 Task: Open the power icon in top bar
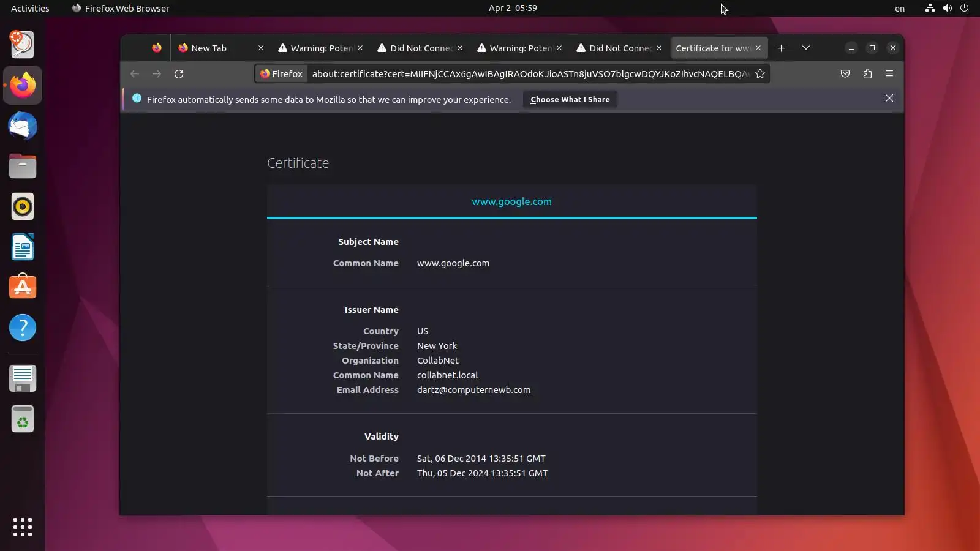[965, 8]
